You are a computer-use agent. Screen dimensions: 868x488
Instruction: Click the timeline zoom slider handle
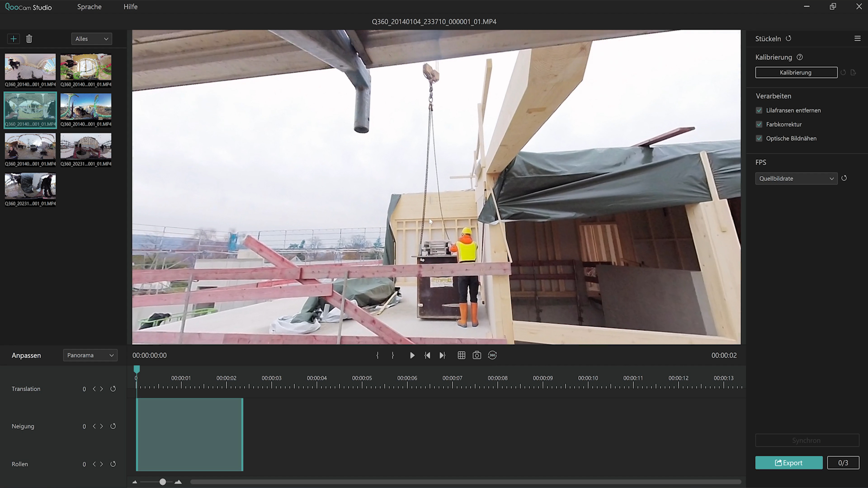coord(163,482)
